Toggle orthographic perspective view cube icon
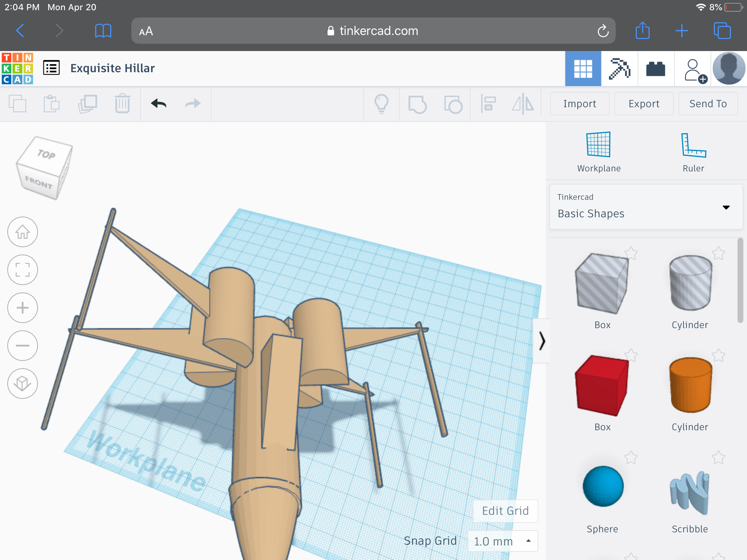747x560 pixels. point(23,384)
